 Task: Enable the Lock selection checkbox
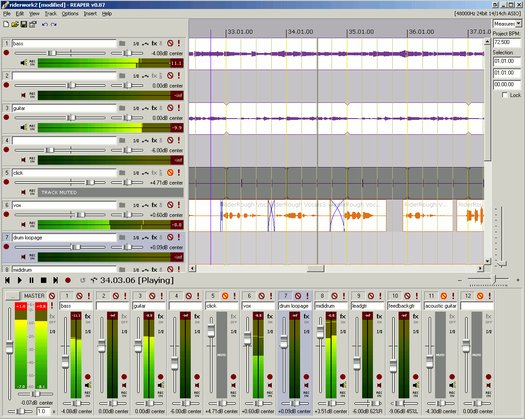click(505, 95)
